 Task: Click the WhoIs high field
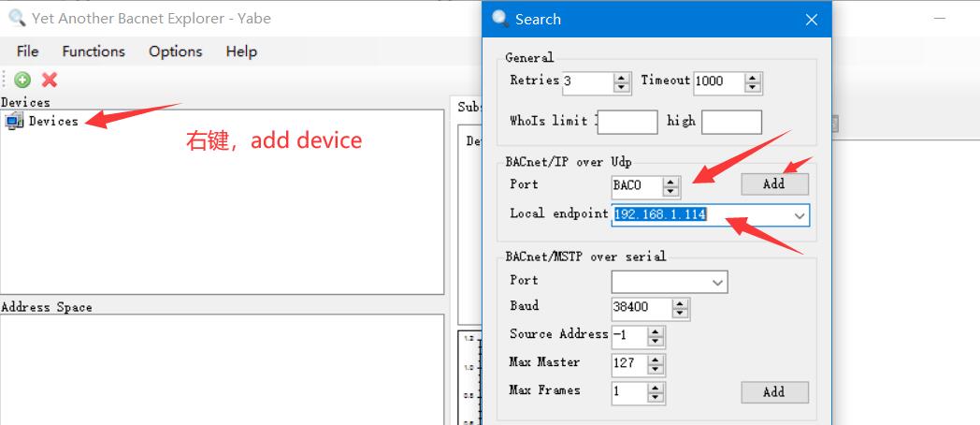[731, 122]
